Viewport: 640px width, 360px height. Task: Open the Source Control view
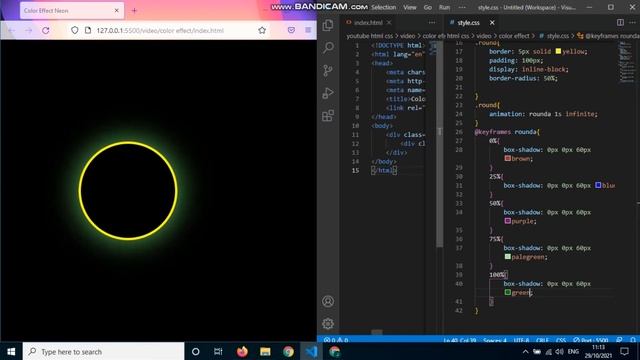(x=328, y=70)
